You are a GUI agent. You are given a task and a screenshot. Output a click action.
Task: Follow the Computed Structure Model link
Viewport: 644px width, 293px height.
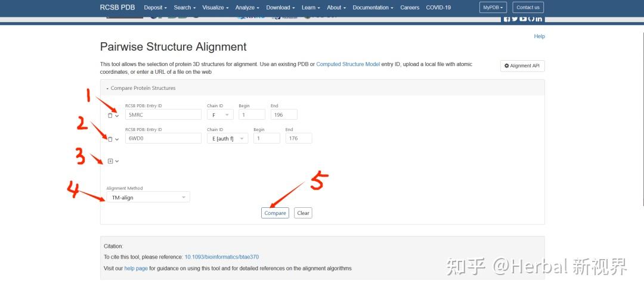[348, 64]
